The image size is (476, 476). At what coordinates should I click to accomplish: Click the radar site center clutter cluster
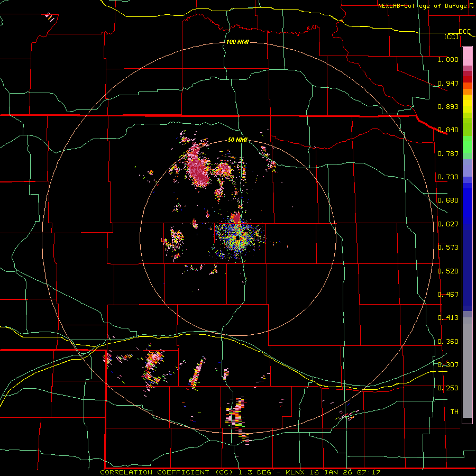pos(239,239)
